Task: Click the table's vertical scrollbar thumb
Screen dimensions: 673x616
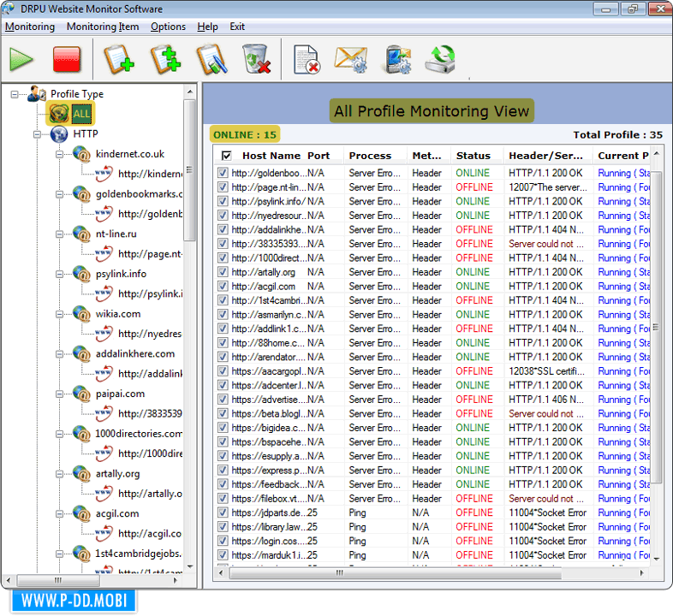Action: pos(656,327)
